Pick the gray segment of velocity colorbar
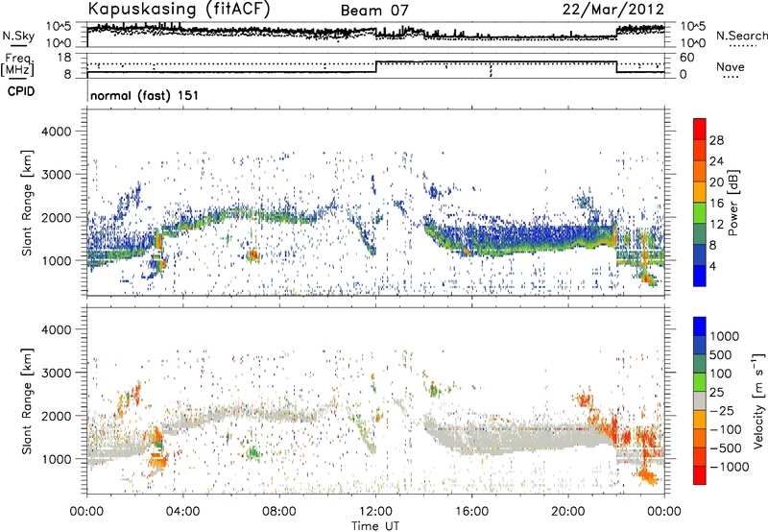The height and width of the screenshot is (532, 768). point(700,400)
